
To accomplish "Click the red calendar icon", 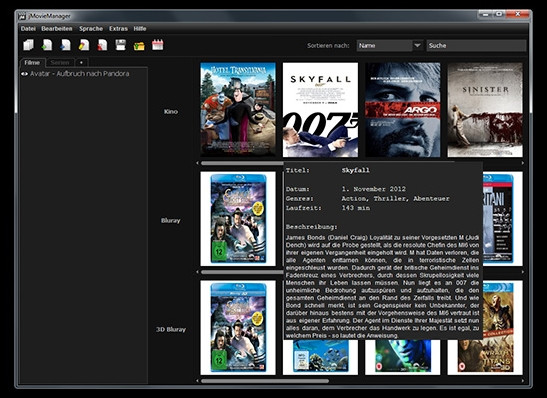I will [158, 45].
